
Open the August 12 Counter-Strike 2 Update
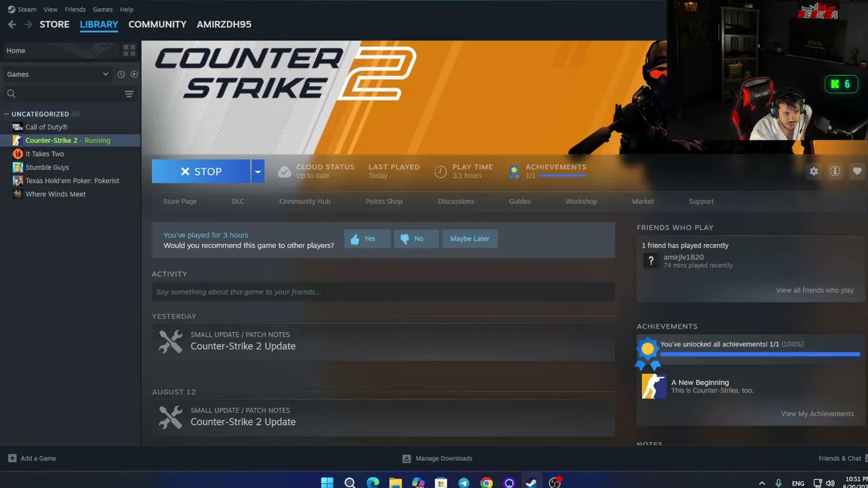243,422
